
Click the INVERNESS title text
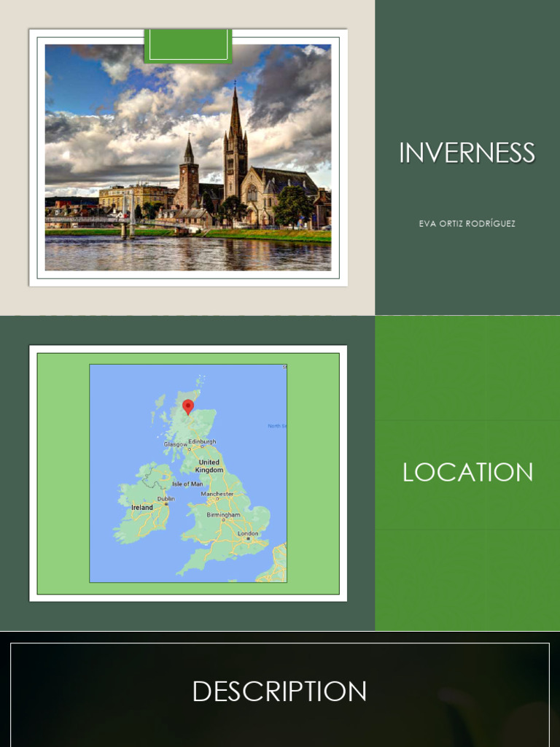467,153
